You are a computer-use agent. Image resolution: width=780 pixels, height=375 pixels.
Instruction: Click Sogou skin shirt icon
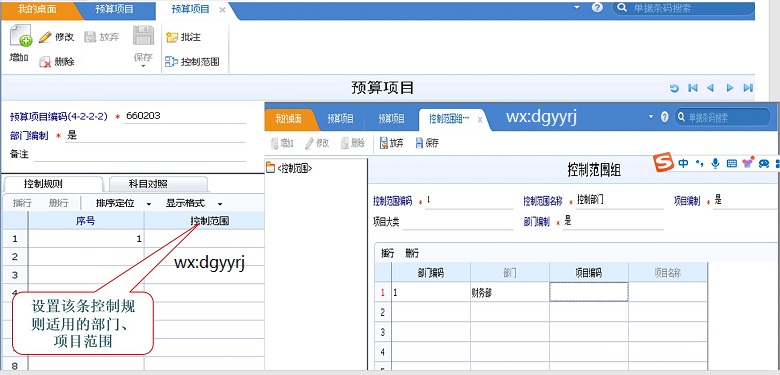coord(747,163)
